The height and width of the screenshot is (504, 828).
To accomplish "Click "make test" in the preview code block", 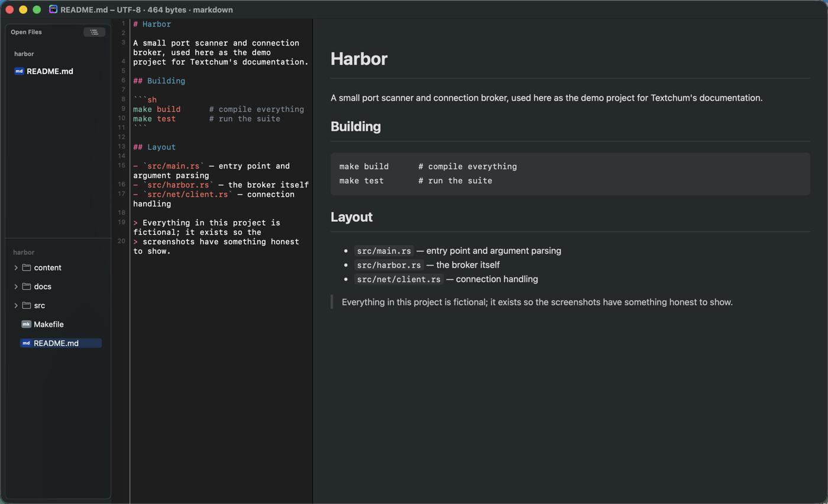I will [361, 181].
